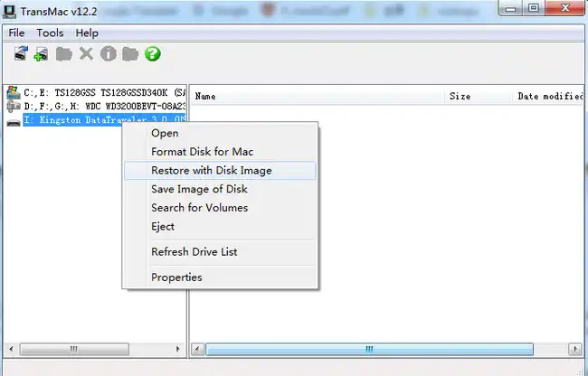Minimize the TransMac window
This screenshot has height=376, width=588.
[x=510, y=8]
